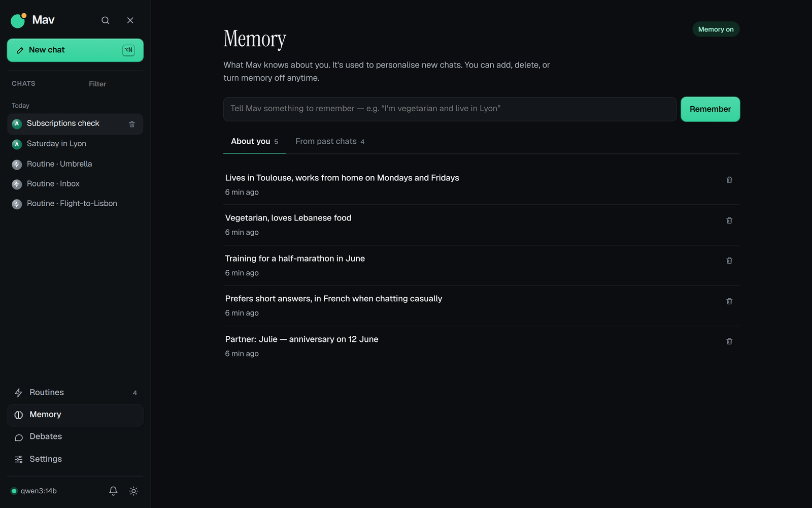Delete the Vegetarian, loves Lebanese food memory
The width and height of the screenshot is (812, 508).
click(x=729, y=220)
